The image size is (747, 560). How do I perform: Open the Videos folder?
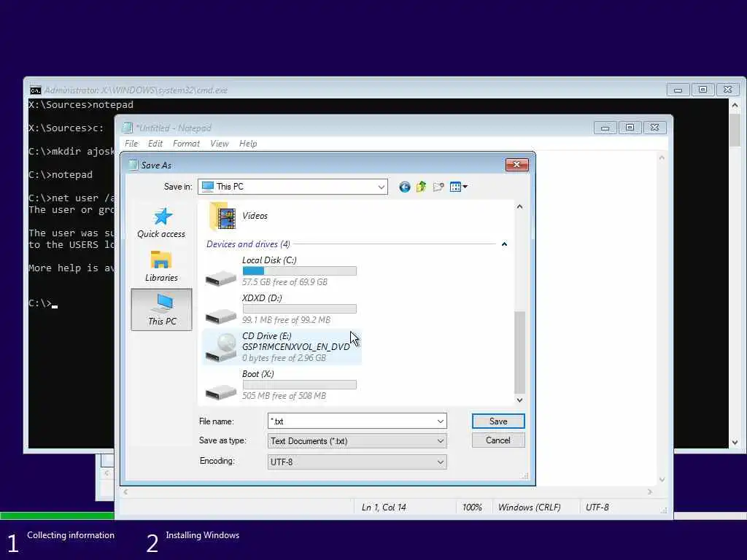coord(239,216)
